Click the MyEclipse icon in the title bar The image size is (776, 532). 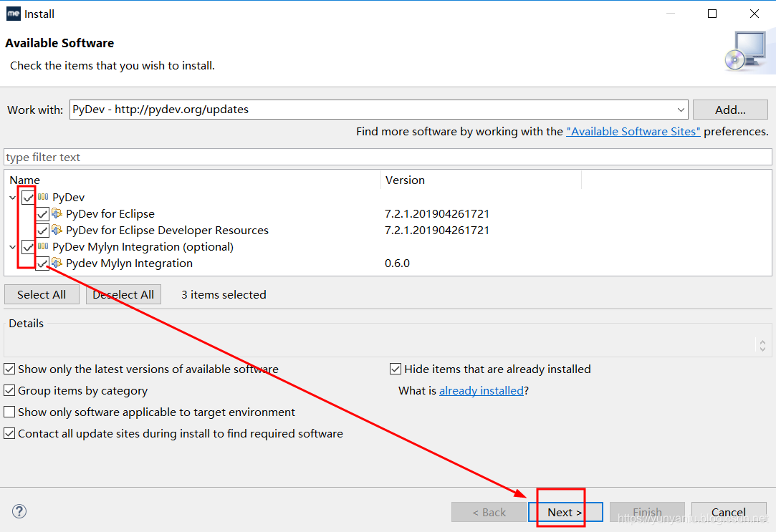[x=14, y=14]
